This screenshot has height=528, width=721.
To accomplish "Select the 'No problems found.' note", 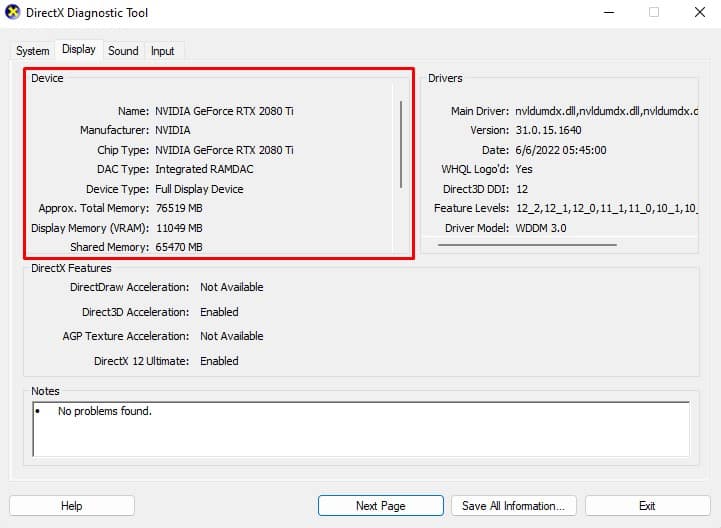I will 105,411.
